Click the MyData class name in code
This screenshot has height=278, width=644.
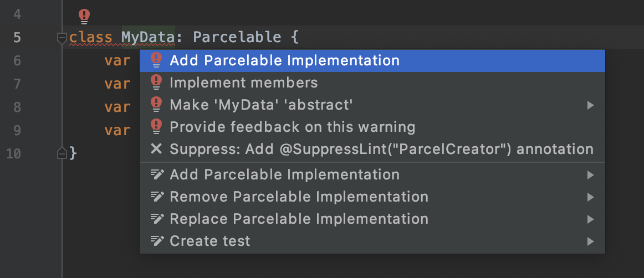point(149,37)
